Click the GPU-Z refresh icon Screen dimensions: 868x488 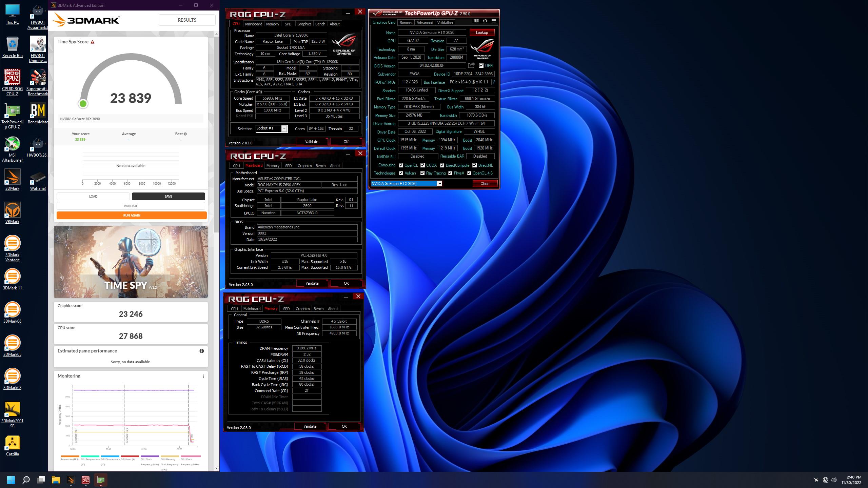[x=485, y=21]
